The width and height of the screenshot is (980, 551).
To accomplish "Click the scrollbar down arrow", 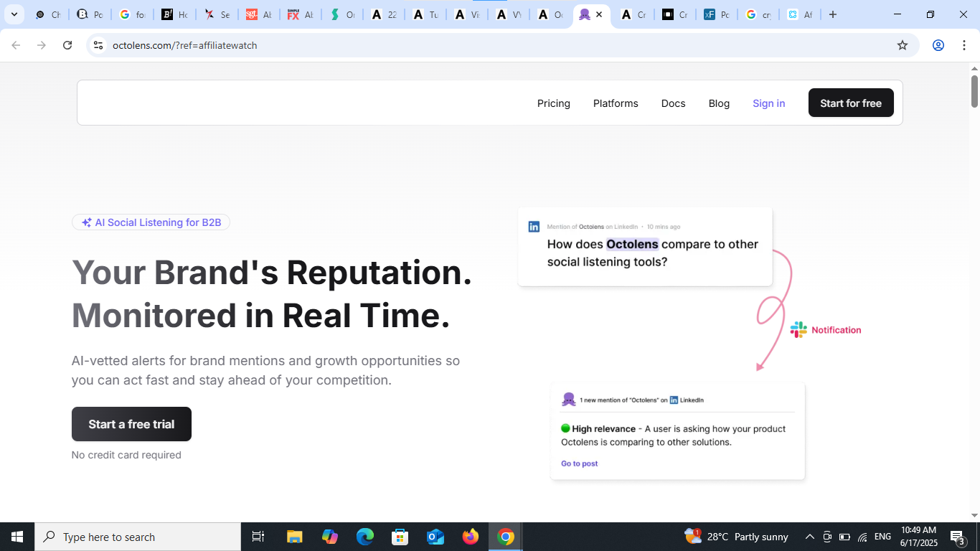I will 974,515.
